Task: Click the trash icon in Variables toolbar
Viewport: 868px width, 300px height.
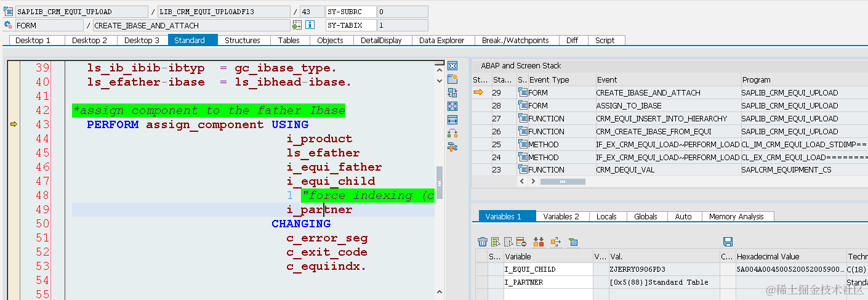Action: tap(483, 242)
